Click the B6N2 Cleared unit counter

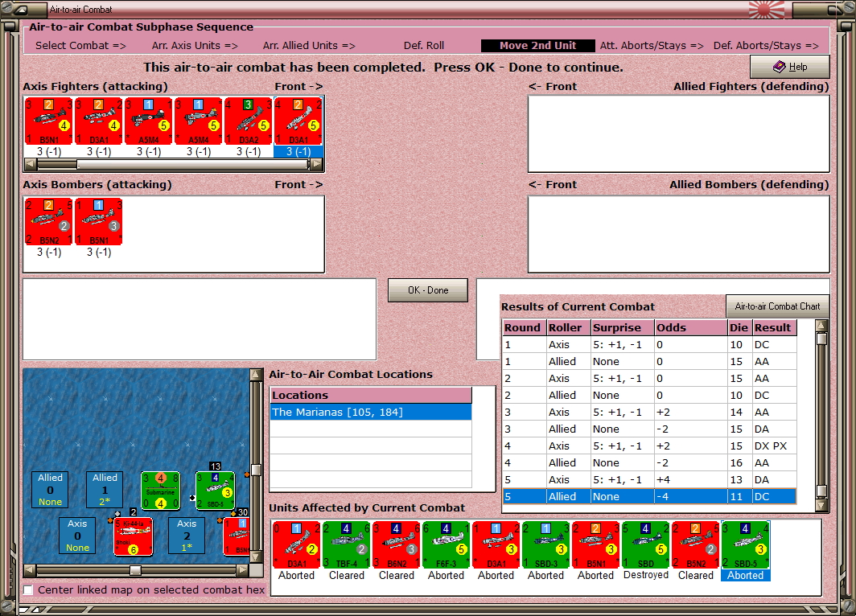(397, 544)
